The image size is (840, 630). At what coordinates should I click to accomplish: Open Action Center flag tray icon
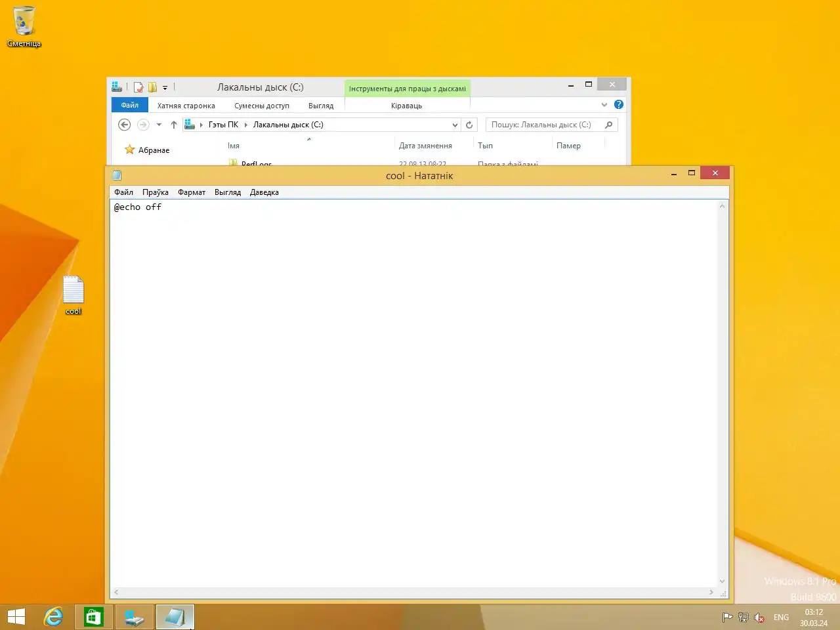[727, 617]
